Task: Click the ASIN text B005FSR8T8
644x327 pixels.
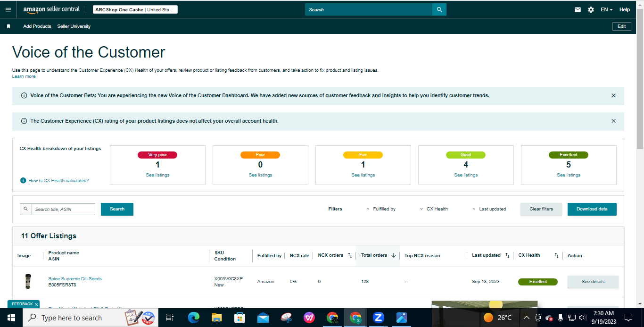Action: pyautogui.click(x=62, y=285)
